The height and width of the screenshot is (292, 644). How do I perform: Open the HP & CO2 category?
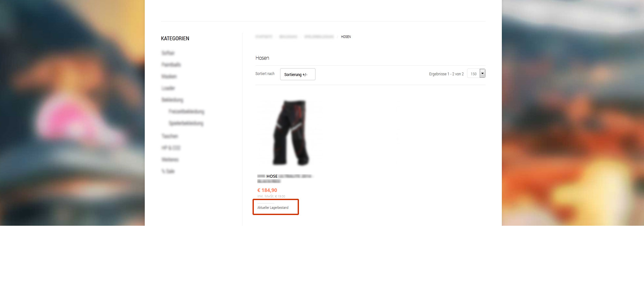click(171, 148)
